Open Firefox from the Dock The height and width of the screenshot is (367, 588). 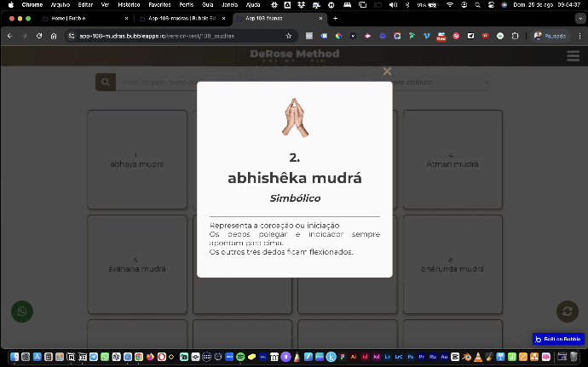(x=150, y=357)
